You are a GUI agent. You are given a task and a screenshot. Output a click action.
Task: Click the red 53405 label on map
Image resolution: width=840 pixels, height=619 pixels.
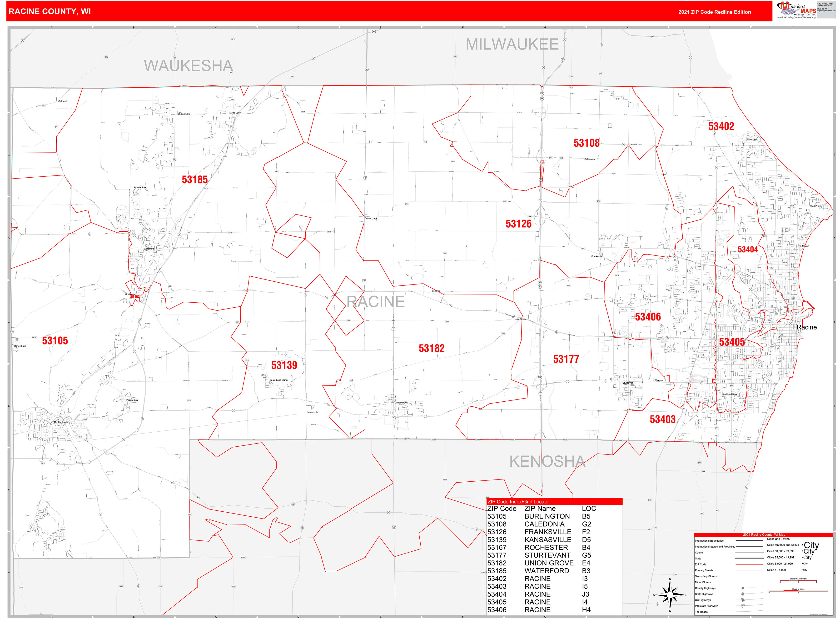click(732, 342)
